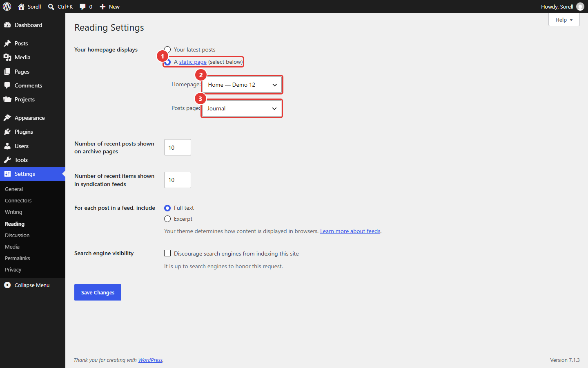Open the Comments section in sidebar
This screenshot has height=368, width=588.
33,85
